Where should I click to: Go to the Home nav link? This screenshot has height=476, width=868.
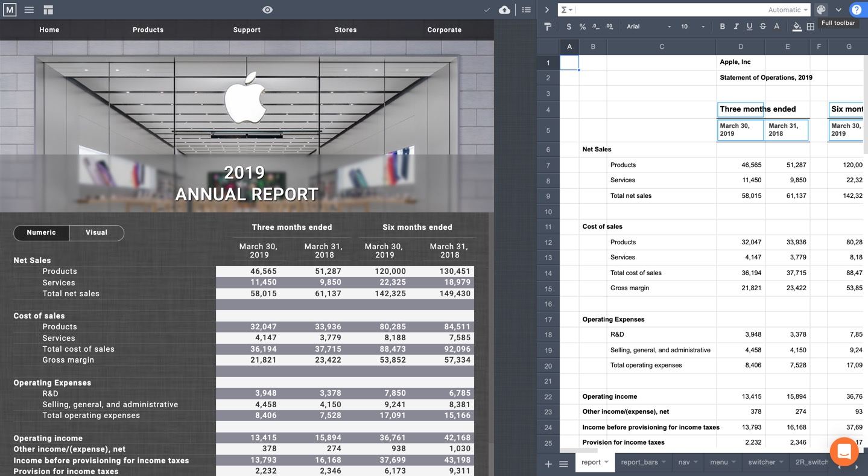[49, 30]
